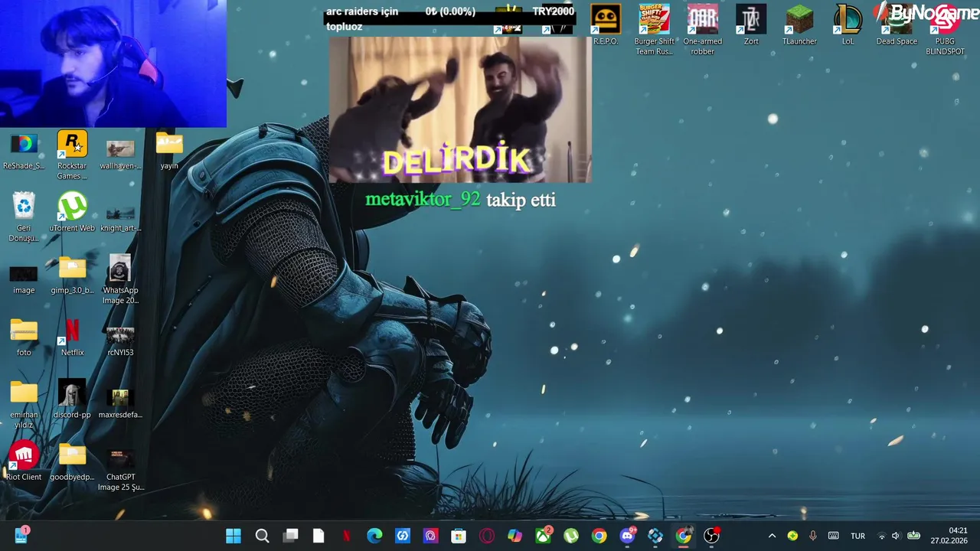
Task: Open Microsoft Edge from taskbar
Action: coord(374,536)
